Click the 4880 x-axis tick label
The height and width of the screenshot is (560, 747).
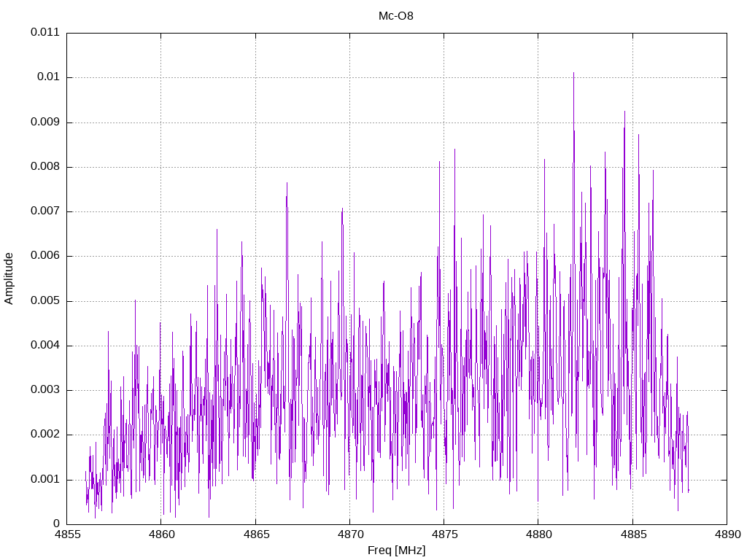click(539, 534)
